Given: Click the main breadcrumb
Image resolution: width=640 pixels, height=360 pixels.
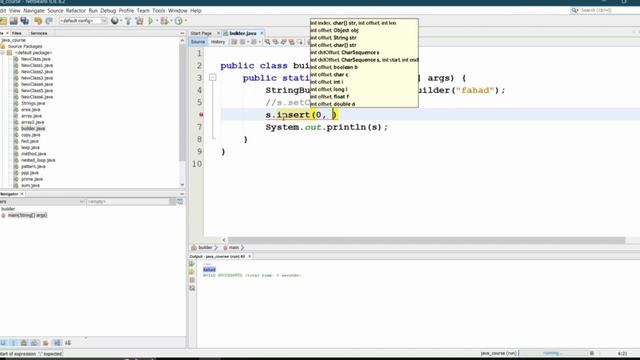Looking at the screenshot, I should [233, 248].
